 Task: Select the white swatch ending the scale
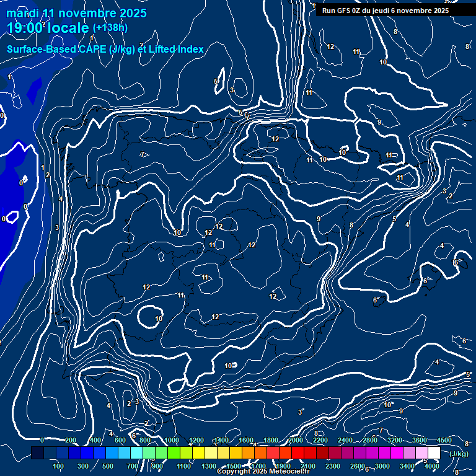(434, 452)
